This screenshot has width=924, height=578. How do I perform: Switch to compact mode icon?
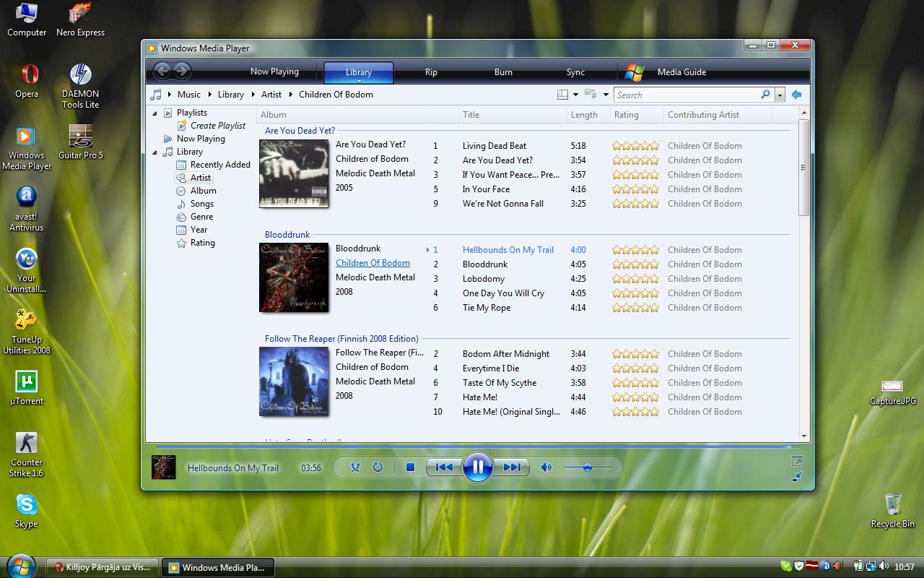[797, 477]
